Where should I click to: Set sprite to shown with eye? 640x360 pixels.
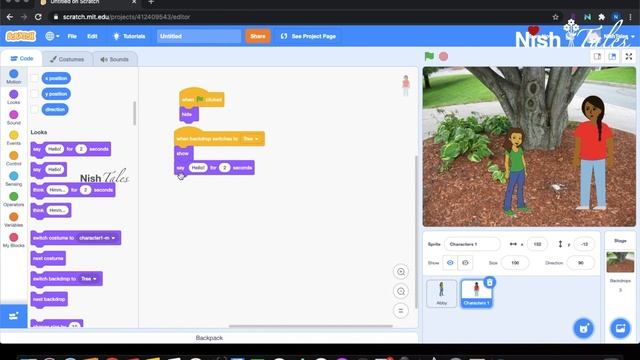pyautogui.click(x=450, y=263)
